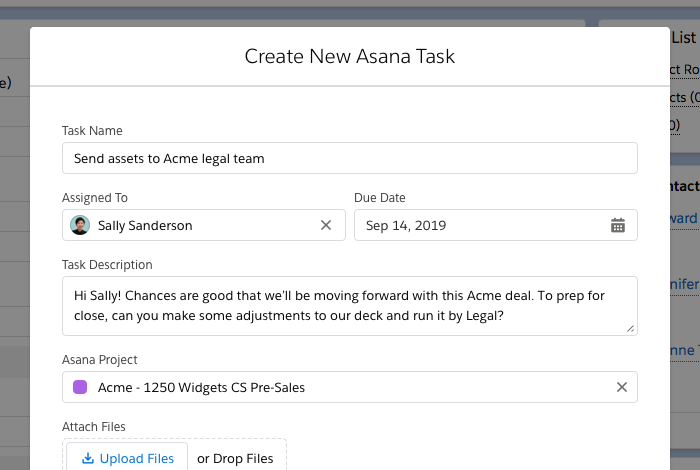Click the Task Name label

[92, 131]
